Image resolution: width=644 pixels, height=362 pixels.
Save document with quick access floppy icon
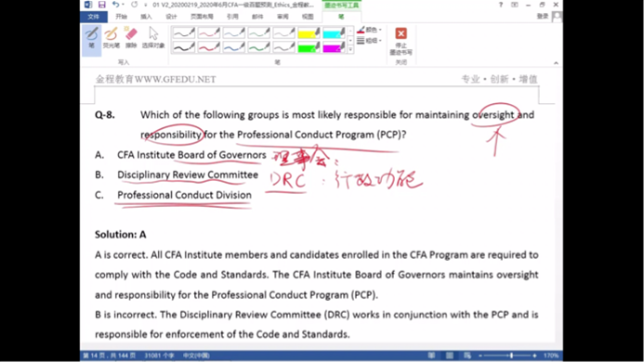(x=101, y=5)
